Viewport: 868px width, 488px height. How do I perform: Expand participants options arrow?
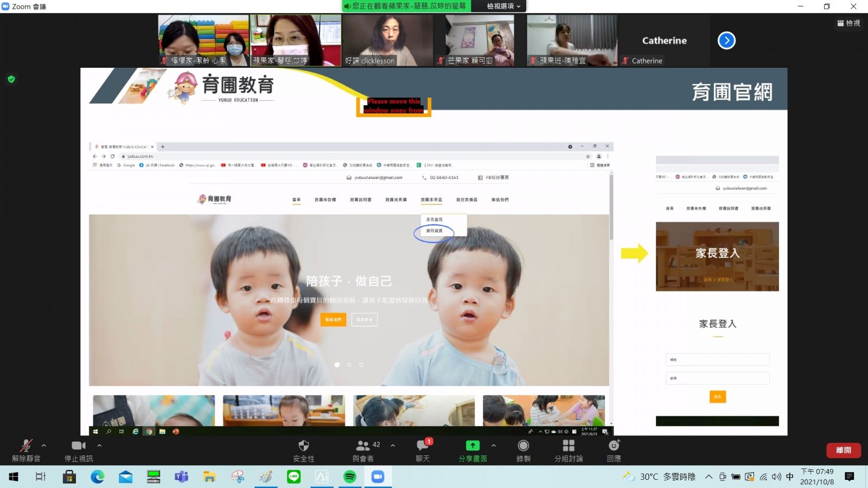click(x=393, y=445)
